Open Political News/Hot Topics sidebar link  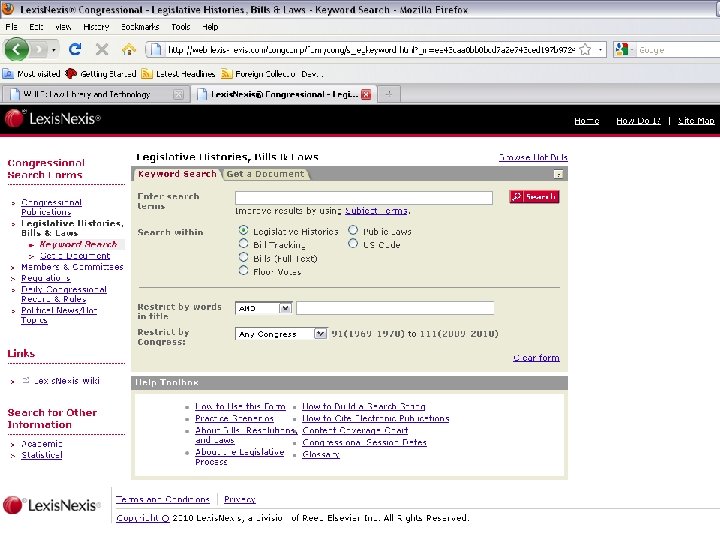pos(59,315)
